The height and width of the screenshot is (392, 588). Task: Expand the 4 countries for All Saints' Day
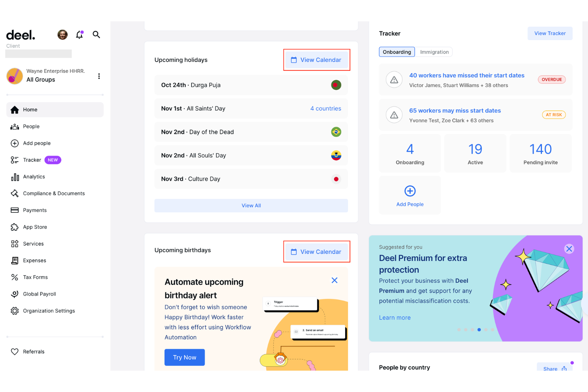(x=326, y=108)
